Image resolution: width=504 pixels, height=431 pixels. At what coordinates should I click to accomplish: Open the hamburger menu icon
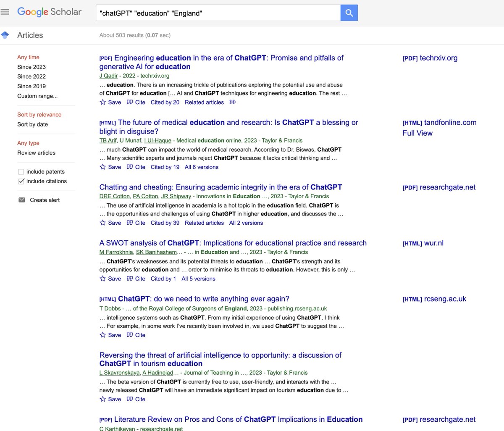pyautogui.click(x=5, y=12)
